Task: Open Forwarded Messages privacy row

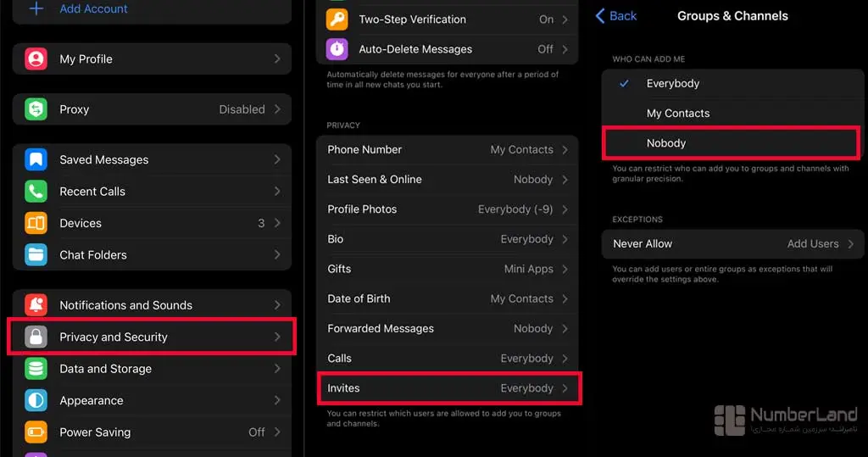Action: pyautogui.click(x=448, y=329)
